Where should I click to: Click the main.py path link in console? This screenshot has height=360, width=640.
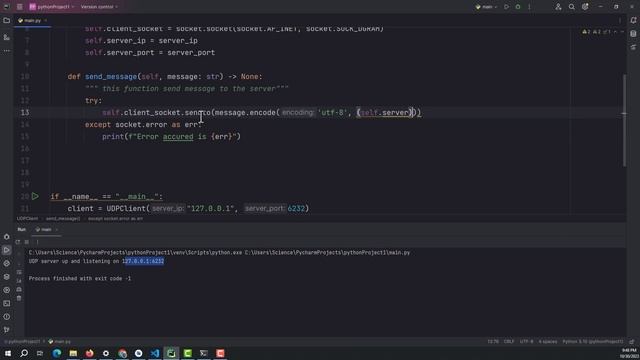pyautogui.click(x=327, y=253)
